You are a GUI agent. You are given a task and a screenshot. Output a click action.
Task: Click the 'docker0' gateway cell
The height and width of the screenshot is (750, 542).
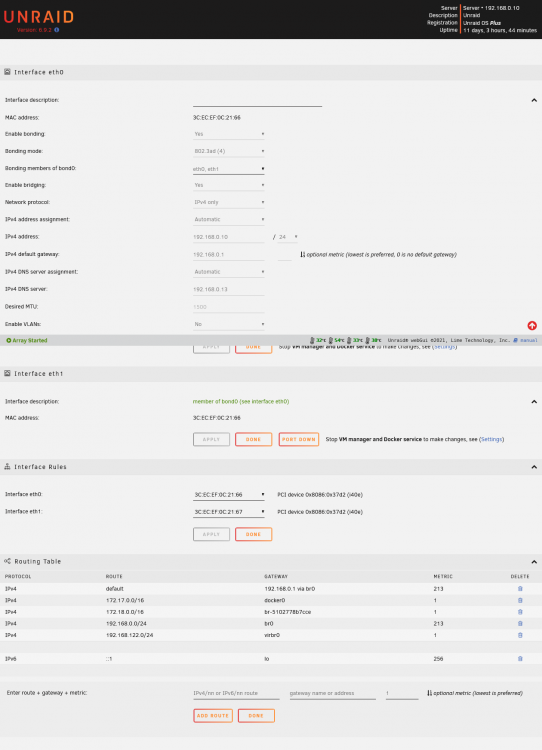(x=275, y=600)
